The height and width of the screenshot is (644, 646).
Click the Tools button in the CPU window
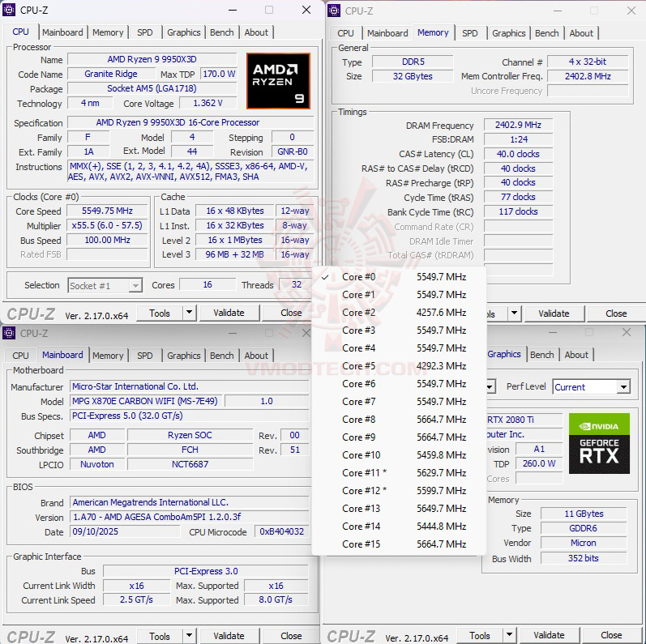pyautogui.click(x=160, y=313)
